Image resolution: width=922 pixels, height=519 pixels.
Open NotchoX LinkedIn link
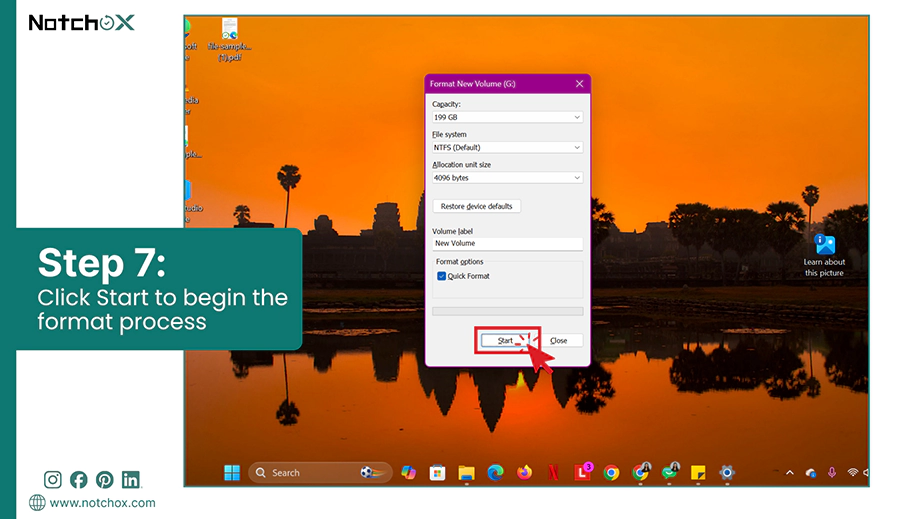point(131,480)
